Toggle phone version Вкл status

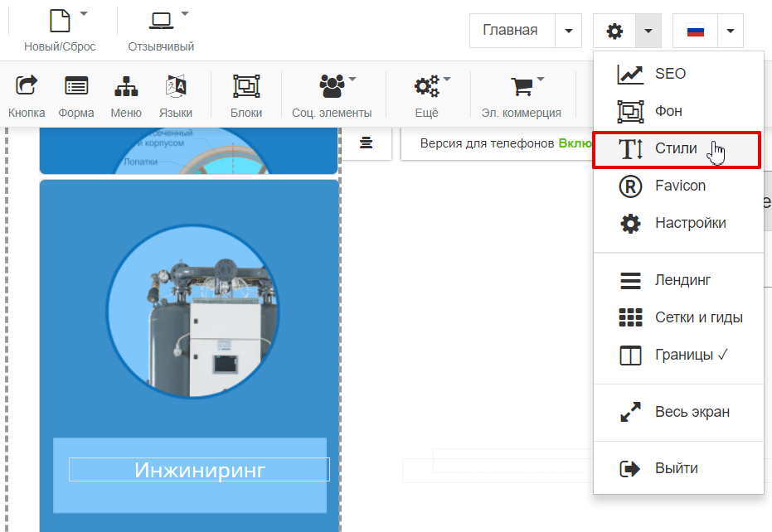[574, 143]
